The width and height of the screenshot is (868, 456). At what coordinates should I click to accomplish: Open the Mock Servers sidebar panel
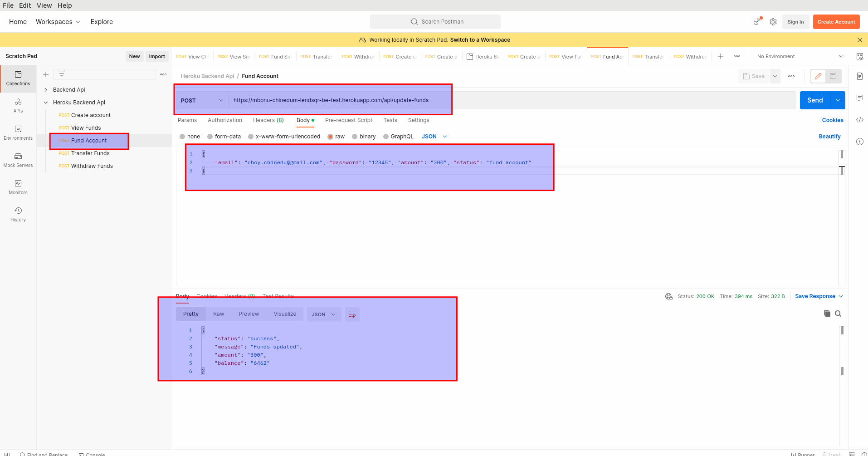[x=18, y=160]
